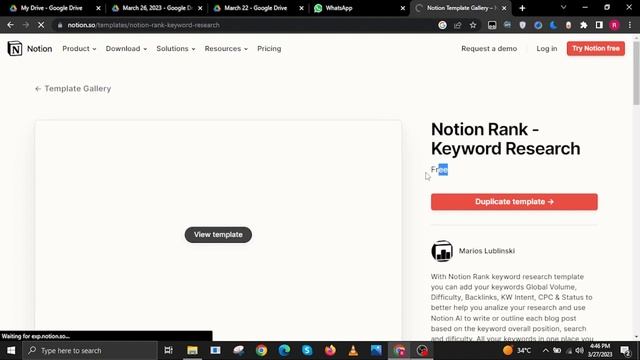Click Try Notion free button
This screenshot has width=640, height=360.
(596, 49)
